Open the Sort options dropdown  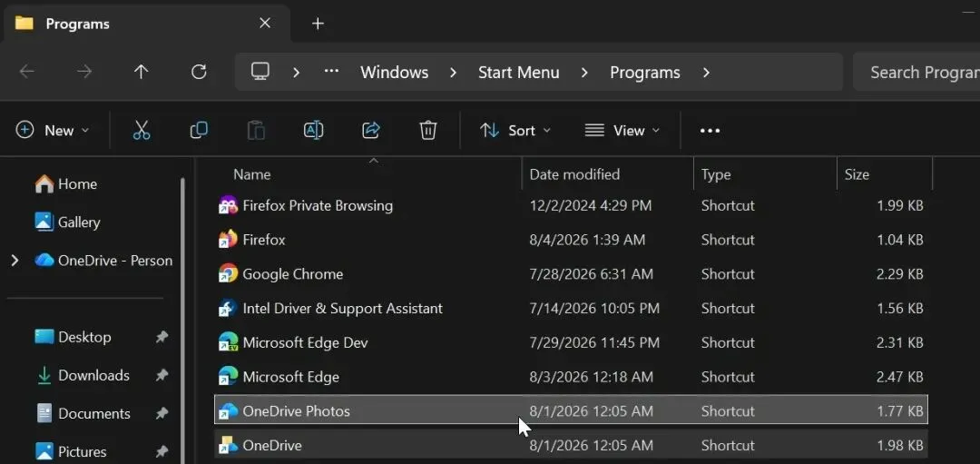coord(515,130)
